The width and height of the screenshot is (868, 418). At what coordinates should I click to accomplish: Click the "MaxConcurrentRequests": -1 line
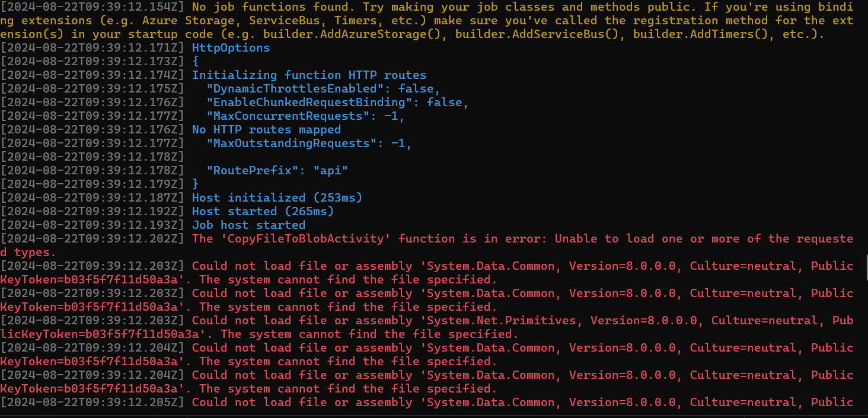(x=305, y=116)
